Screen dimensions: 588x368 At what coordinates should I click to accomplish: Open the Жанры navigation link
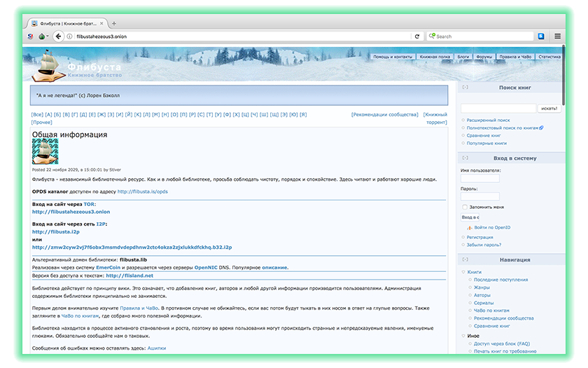(x=482, y=287)
